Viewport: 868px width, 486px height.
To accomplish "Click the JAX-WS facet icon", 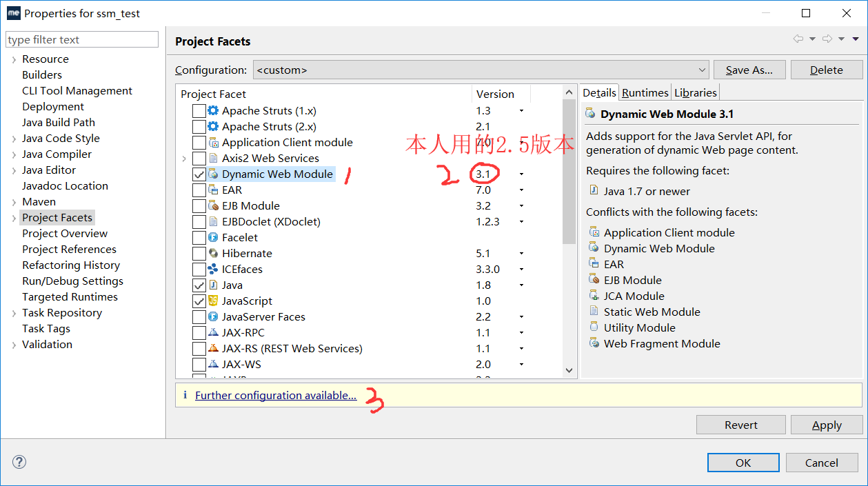I will [213, 364].
